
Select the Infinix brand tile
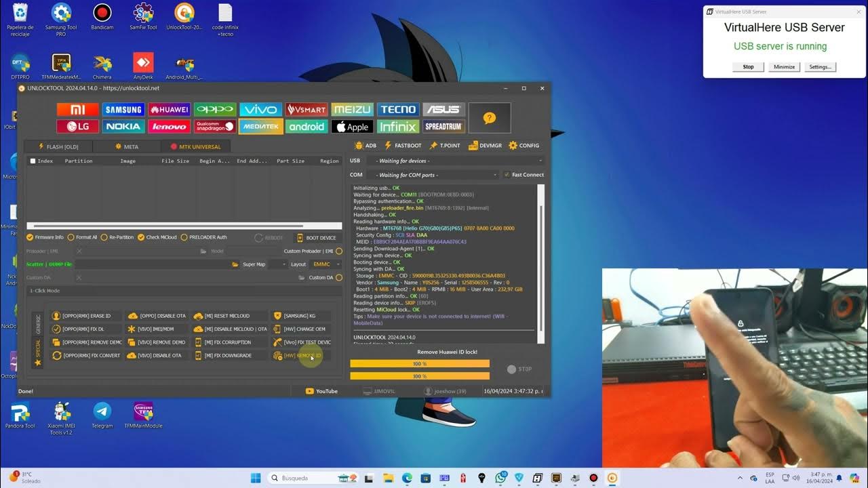pyautogui.click(x=398, y=127)
